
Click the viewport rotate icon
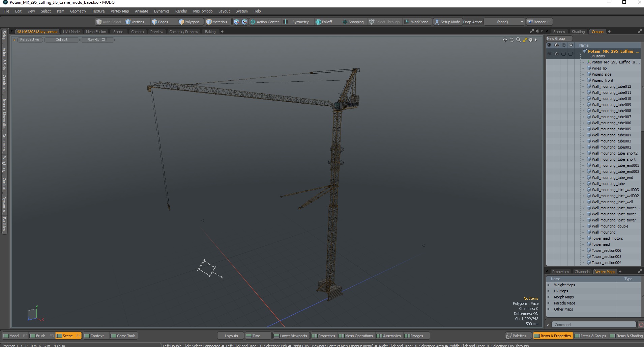[x=511, y=40]
